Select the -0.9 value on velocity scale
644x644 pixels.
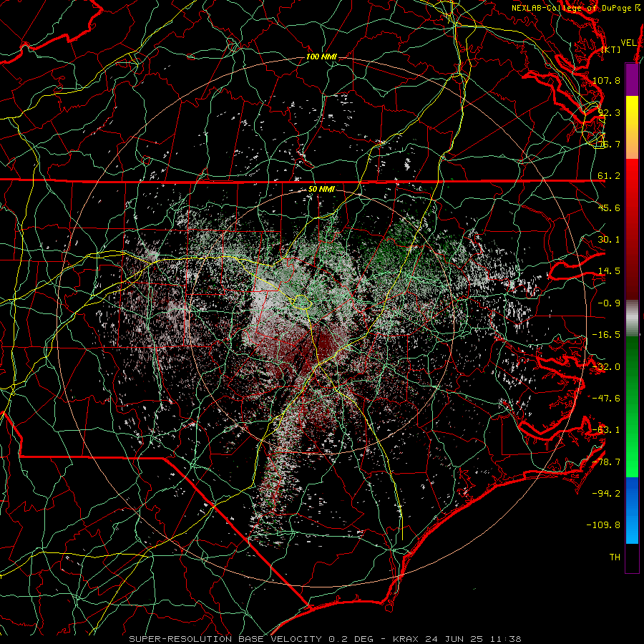[609, 303]
